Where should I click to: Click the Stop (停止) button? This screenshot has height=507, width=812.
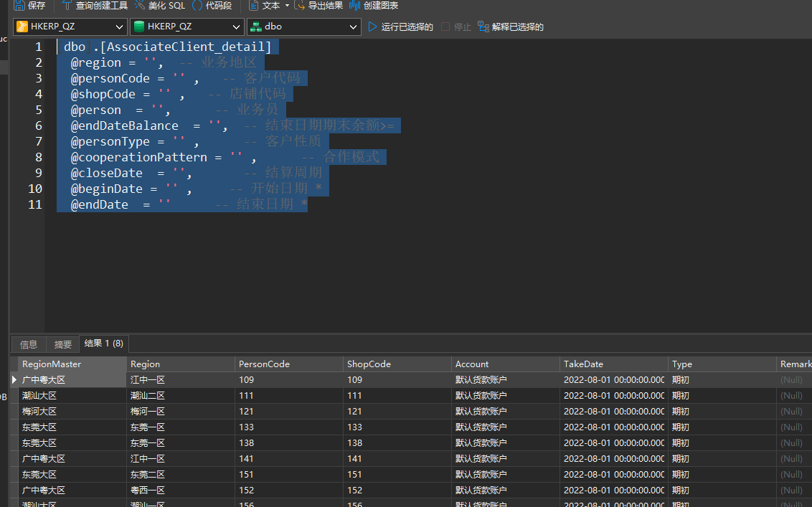455,27
